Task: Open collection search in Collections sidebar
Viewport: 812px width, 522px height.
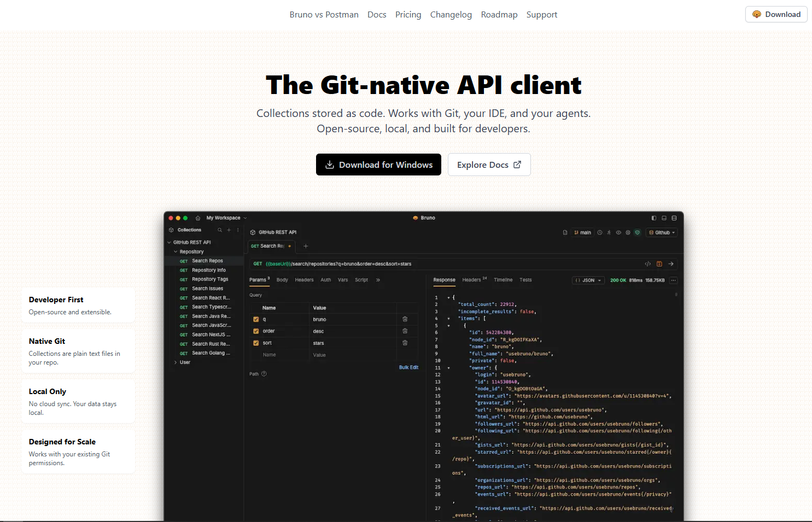Action: 220,230
